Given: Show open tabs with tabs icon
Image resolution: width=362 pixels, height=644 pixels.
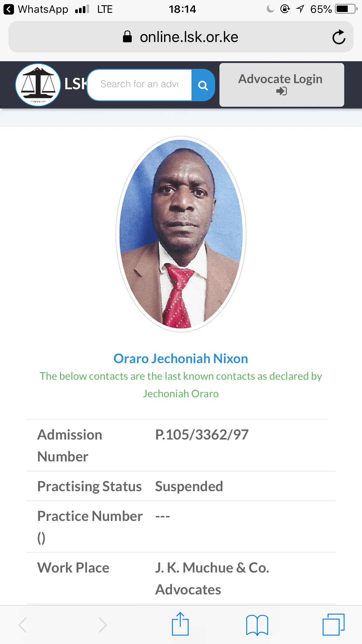Looking at the screenshot, I should click(333, 624).
